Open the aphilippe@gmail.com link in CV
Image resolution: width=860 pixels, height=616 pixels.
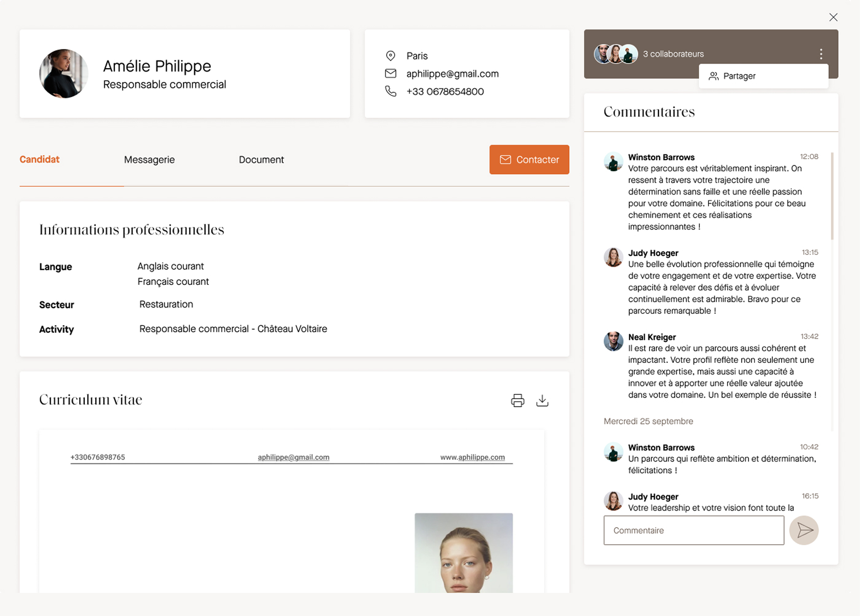293,457
